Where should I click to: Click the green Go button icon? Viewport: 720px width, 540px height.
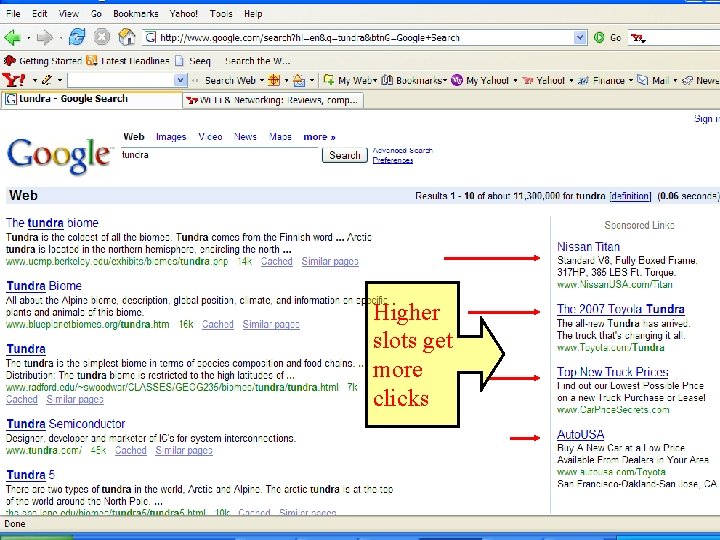(599, 38)
